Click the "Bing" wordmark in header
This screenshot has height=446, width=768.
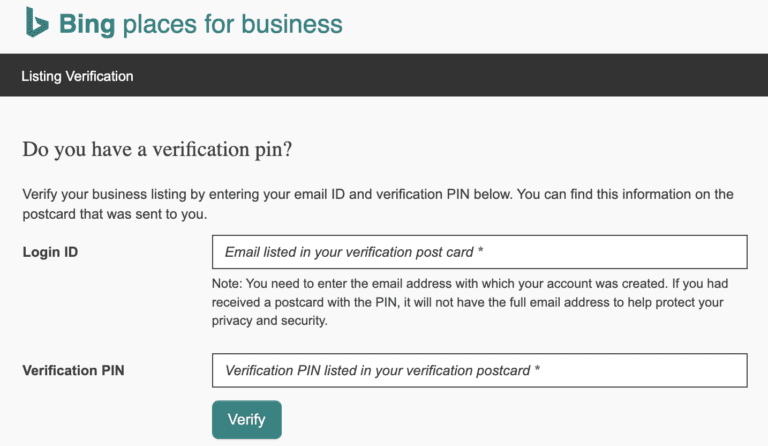point(87,23)
